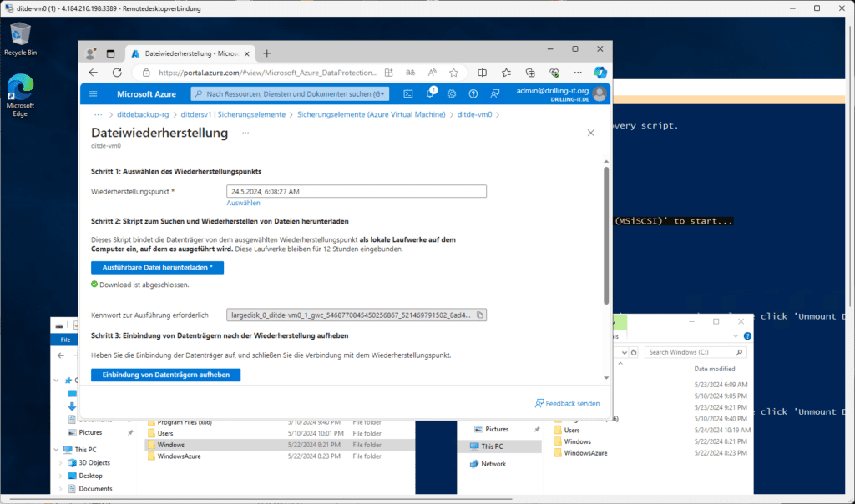
Task: Go back in the Edge browser
Action: tap(94, 73)
